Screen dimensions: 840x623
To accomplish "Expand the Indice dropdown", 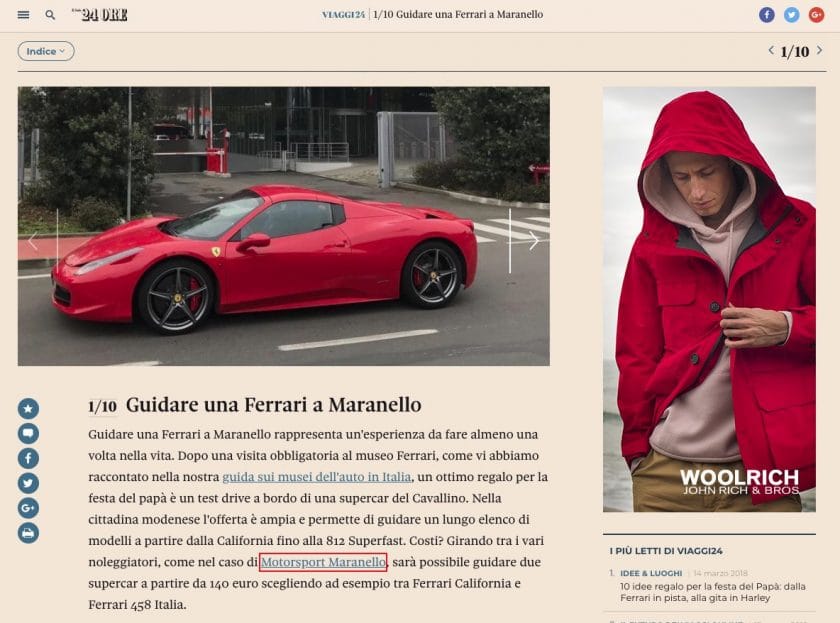I will [x=46, y=51].
